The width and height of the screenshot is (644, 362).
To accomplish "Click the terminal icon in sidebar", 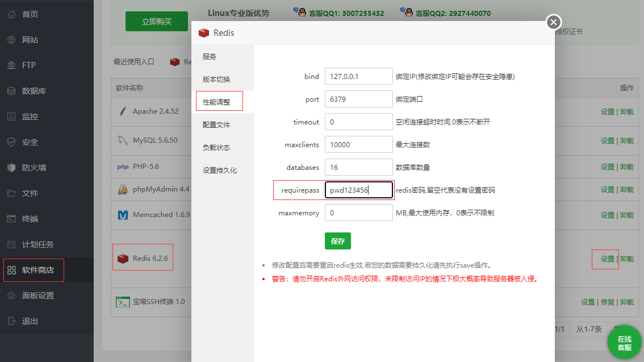I will tap(11, 219).
